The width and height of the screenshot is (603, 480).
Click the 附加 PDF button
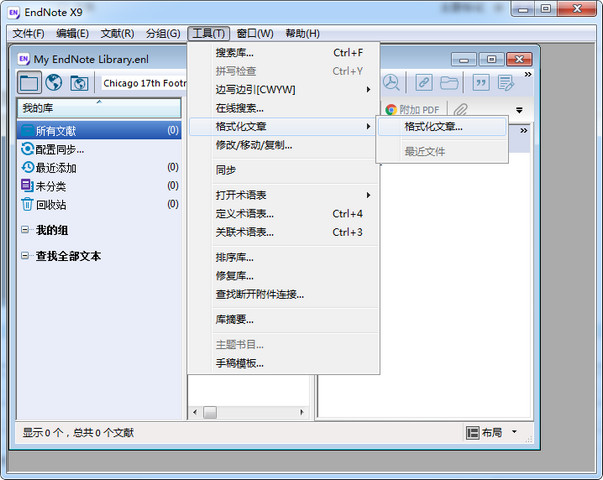(x=412, y=110)
